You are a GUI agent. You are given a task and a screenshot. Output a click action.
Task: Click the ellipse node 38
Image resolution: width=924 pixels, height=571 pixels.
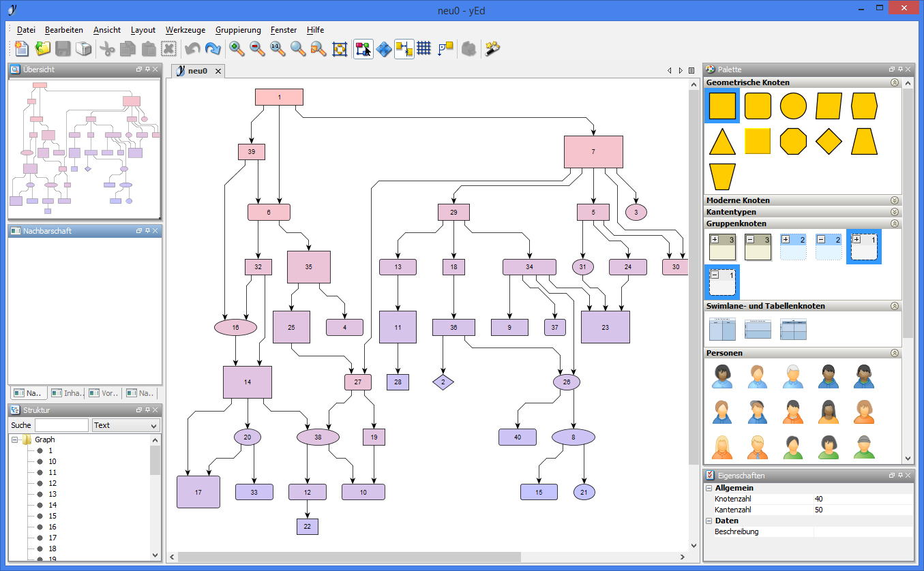(x=318, y=437)
